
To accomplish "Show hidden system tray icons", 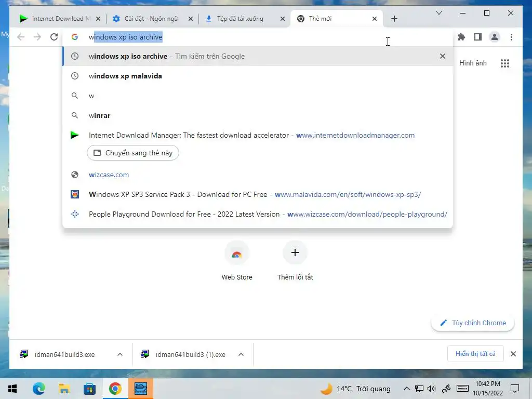I will pyautogui.click(x=406, y=389).
